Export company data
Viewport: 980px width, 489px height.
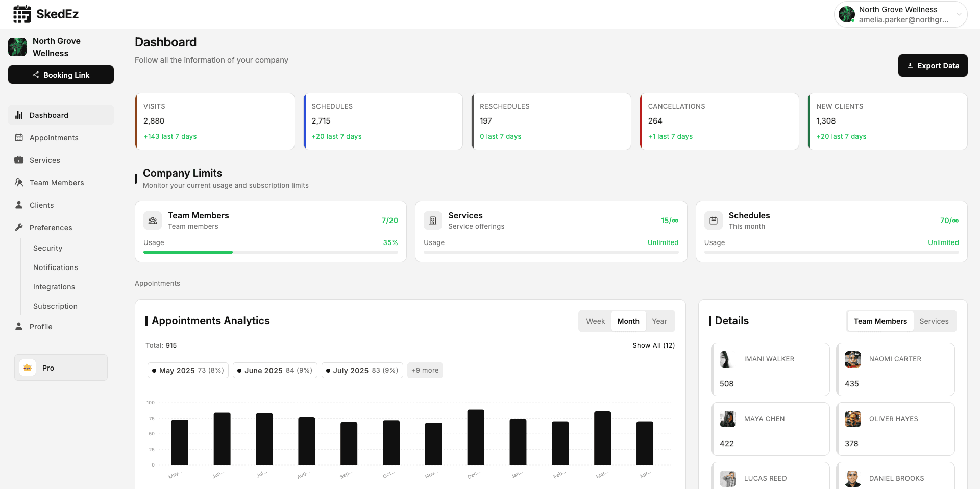pos(933,65)
